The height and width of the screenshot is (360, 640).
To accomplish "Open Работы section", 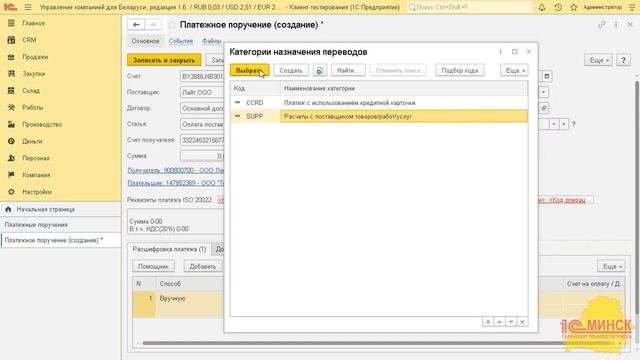I will (x=33, y=108).
